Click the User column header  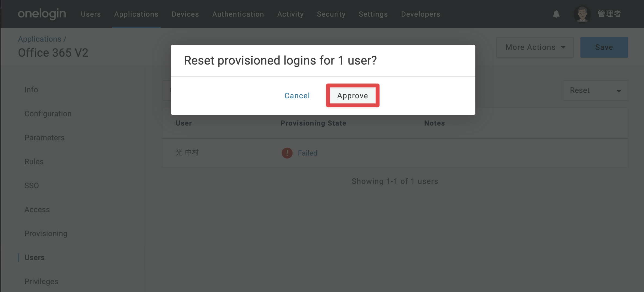point(184,123)
